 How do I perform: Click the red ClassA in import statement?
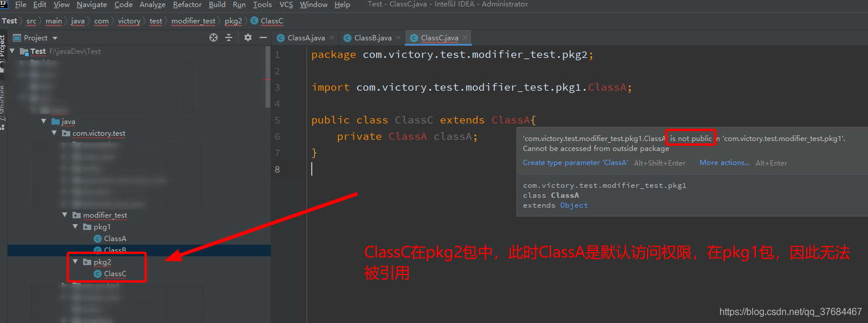[607, 87]
